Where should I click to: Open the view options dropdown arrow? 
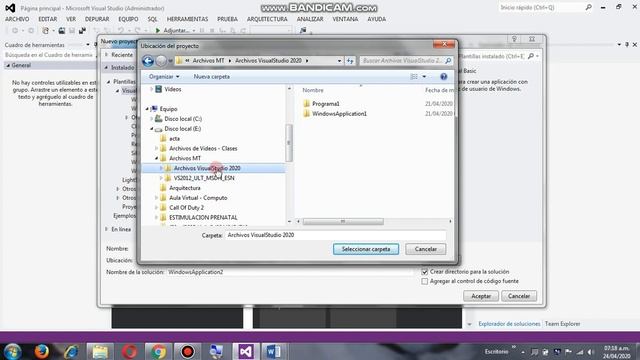coord(424,77)
